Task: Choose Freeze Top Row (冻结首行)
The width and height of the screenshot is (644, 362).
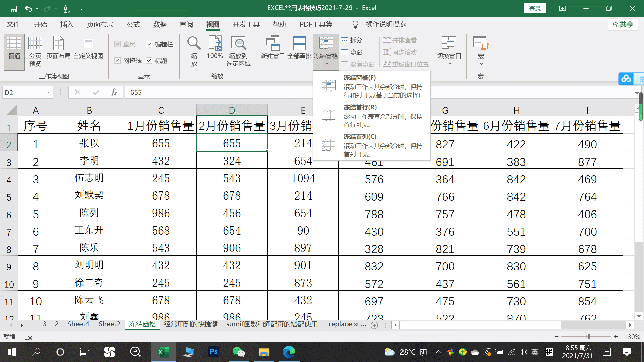Action: point(372,116)
